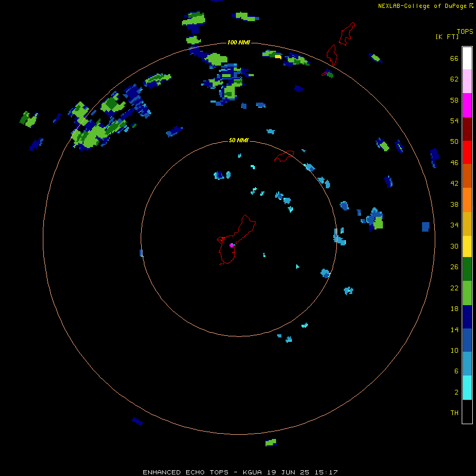476x476 pixels.
Task: Click the "66" legend value
Action: [x=454, y=59]
